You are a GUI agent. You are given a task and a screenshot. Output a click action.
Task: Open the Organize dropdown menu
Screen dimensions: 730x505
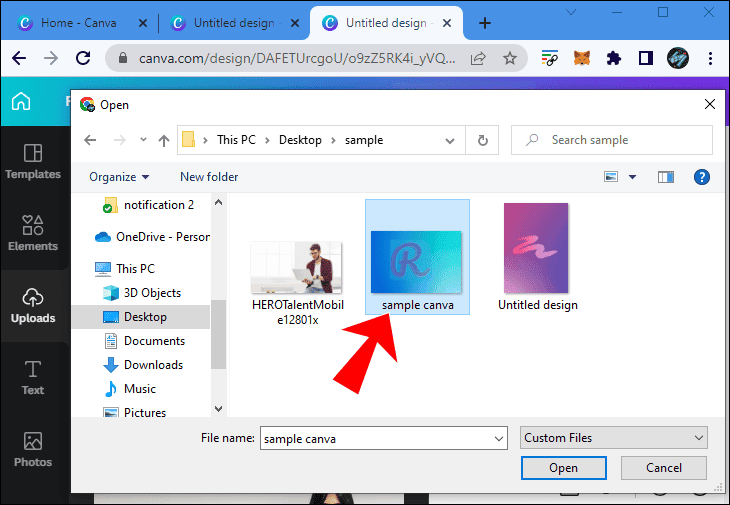click(x=119, y=177)
